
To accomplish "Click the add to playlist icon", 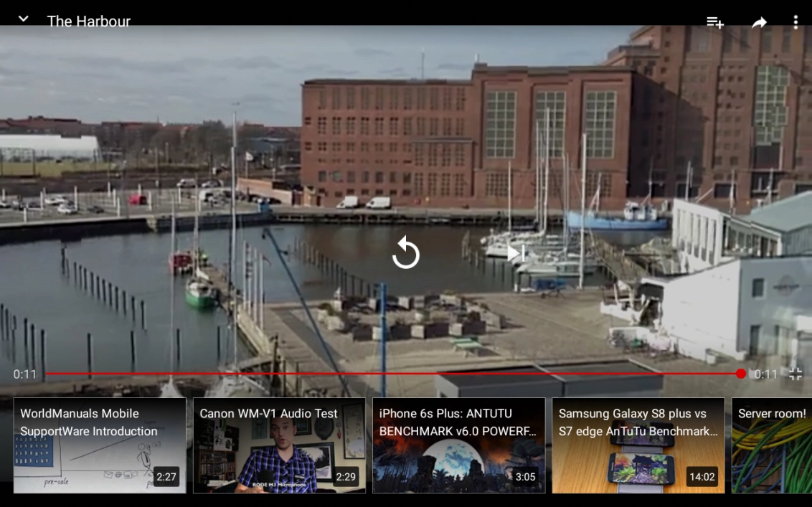I will (x=714, y=22).
